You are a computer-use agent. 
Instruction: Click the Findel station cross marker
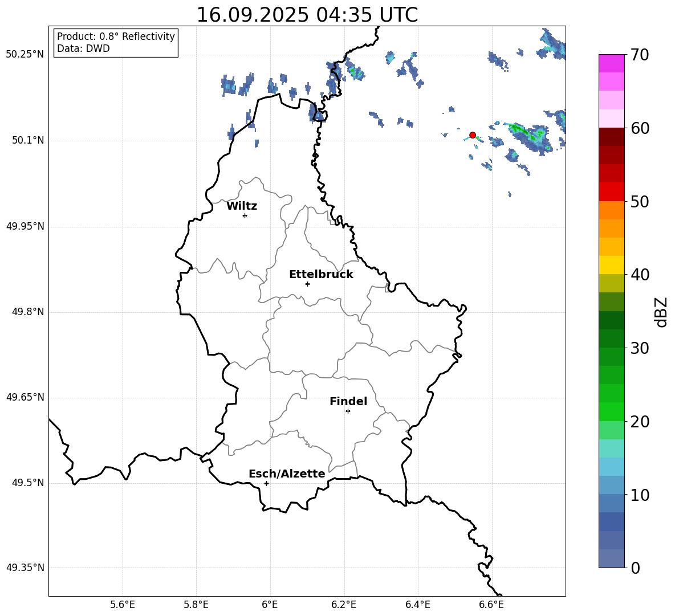tap(348, 411)
